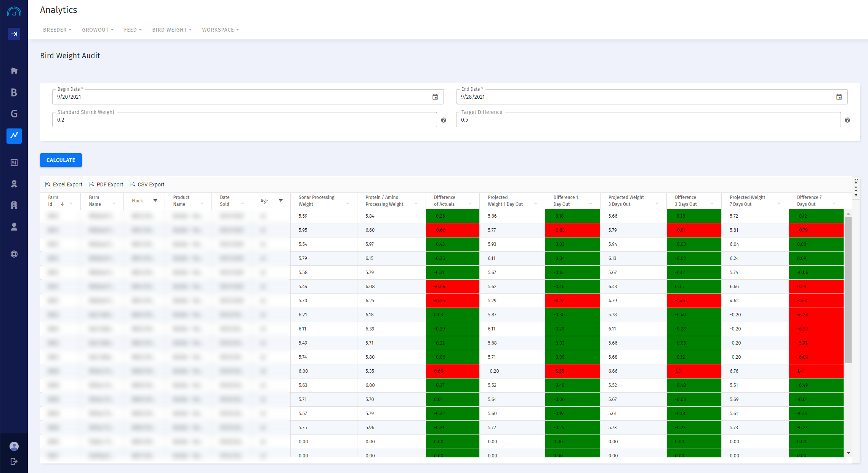Screen dimensions: 868x473
Task: Open the building sidebar icon
Action: point(14,205)
